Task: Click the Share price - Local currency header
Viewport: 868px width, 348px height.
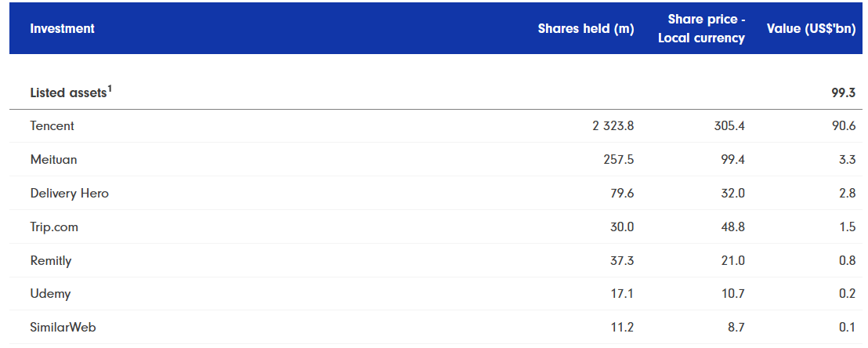Action: pyautogui.click(x=701, y=28)
